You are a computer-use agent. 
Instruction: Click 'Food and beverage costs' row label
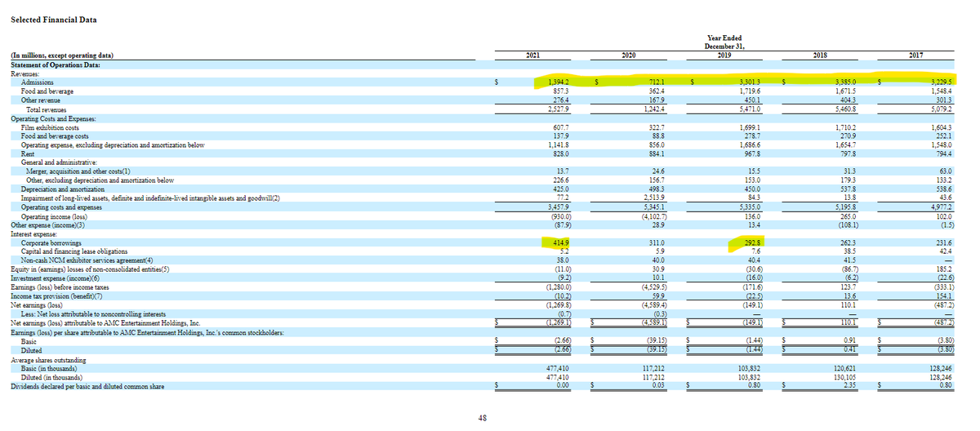click(x=54, y=136)
